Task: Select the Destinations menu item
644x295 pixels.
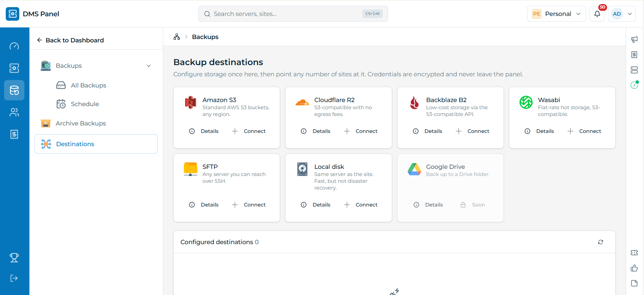Action: 96,144
